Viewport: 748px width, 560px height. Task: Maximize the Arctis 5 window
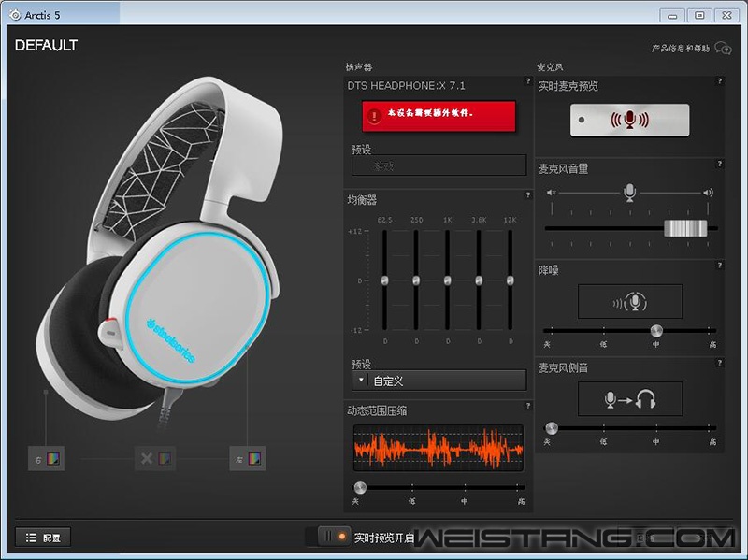[699, 15]
